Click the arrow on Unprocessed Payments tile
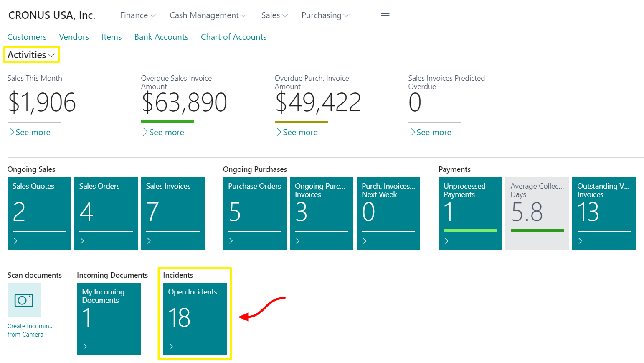Screen dimensions: 644x363 click(x=446, y=241)
